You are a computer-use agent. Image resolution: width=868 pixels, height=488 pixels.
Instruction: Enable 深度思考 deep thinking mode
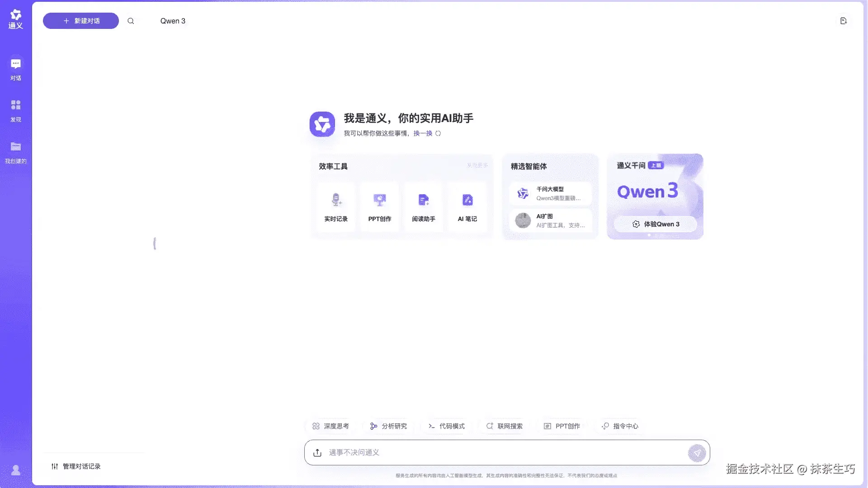click(x=330, y=426)
